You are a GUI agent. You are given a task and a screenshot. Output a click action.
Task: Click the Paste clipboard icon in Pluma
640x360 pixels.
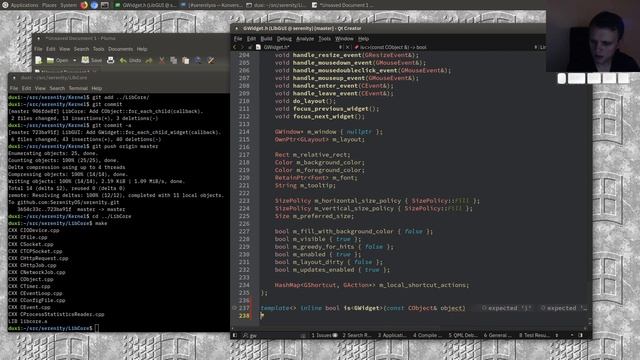pyautogui.click(x=186, y=60)
